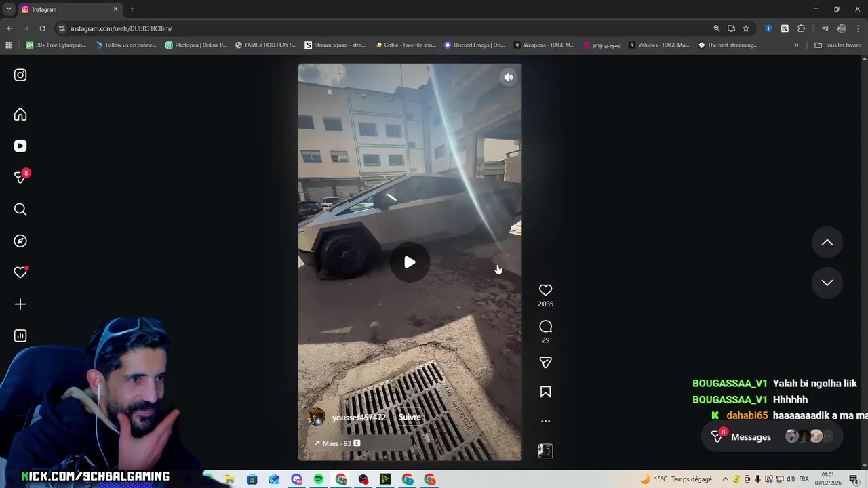The width and height of the screenshot is (868, 488).
Task: Save the reel with the bookmark icon
Action: pyautogui.click(x=545, y=392)
